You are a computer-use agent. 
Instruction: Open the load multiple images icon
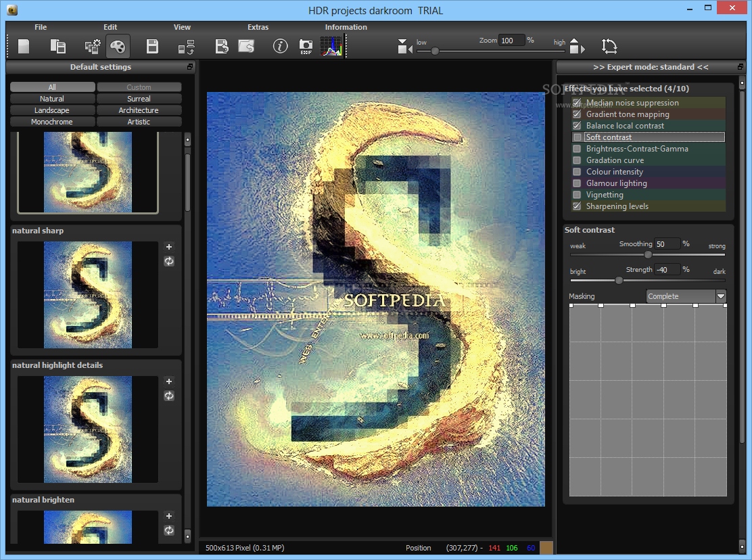(58, 47)
